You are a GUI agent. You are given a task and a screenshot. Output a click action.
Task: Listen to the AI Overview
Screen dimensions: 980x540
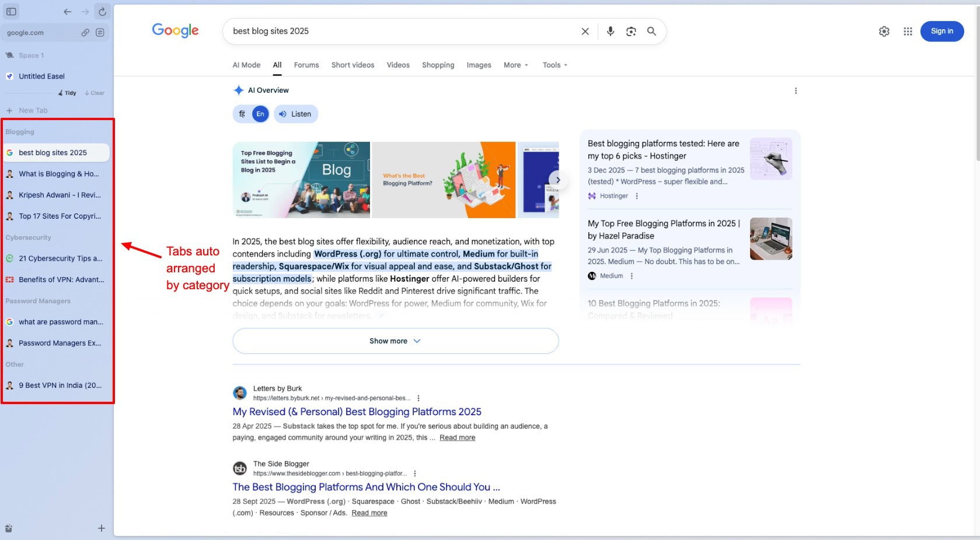(296, 114)
